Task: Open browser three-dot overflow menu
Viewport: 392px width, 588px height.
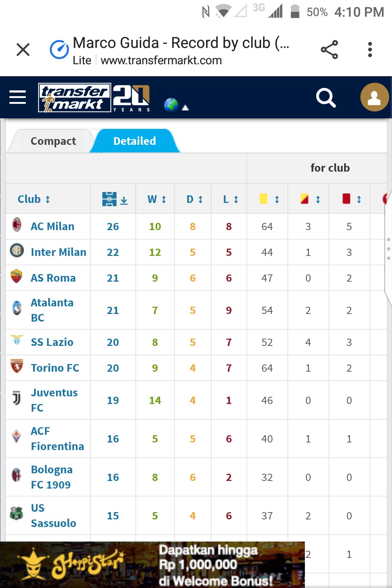Action: point(370,50)
